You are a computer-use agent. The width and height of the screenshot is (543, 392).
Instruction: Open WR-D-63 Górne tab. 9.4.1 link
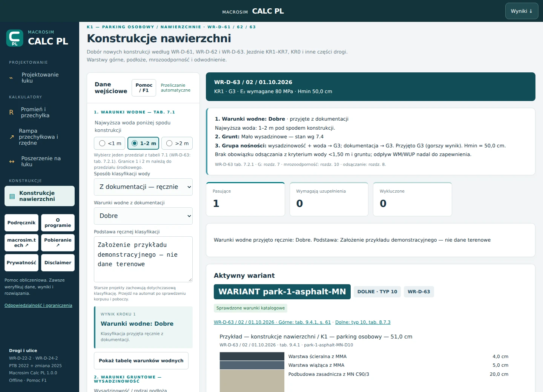click(x=272, y=322)
